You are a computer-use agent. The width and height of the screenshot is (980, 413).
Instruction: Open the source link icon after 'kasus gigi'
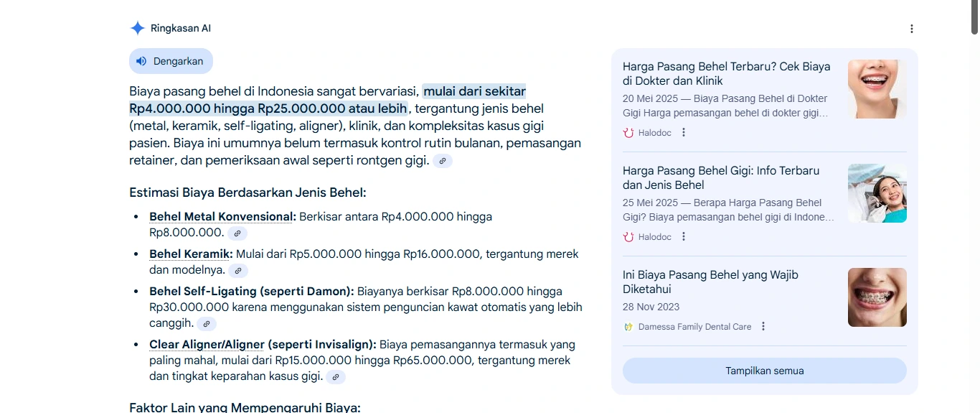[x=336, y=377]
